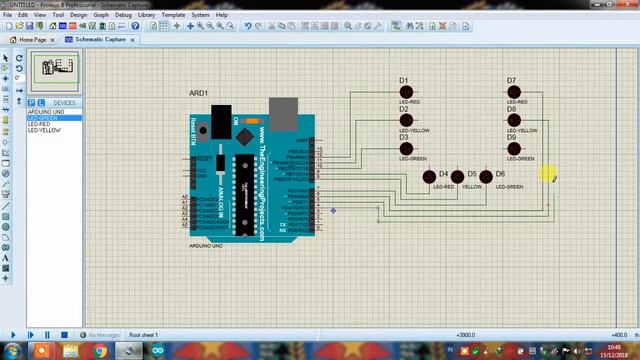This screenshot has width=640, height=360.
Task: Click the Step simulation button
Action: (x=30, y=335)
